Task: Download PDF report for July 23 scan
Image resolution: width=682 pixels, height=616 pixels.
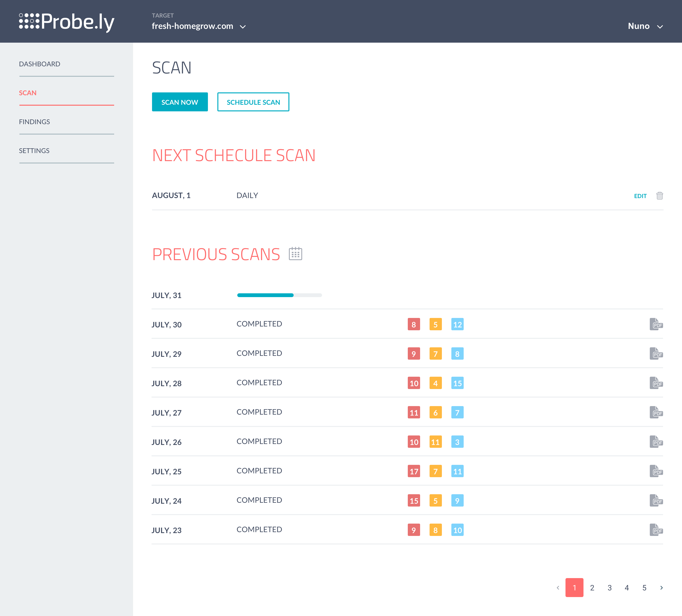Action: tap(656, 530)
